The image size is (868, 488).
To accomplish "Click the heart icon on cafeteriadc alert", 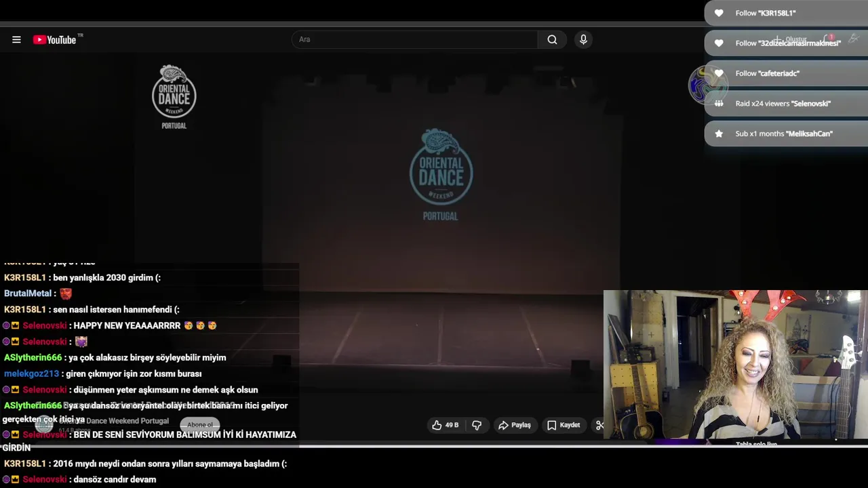I will click(x=719, y=73).
